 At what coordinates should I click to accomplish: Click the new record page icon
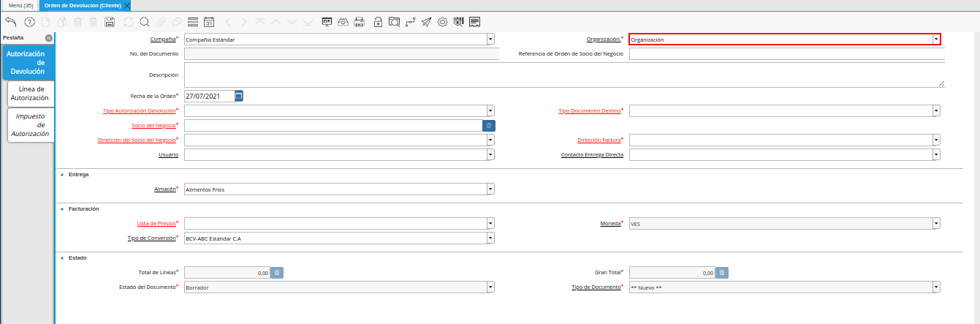pos(45,22)
